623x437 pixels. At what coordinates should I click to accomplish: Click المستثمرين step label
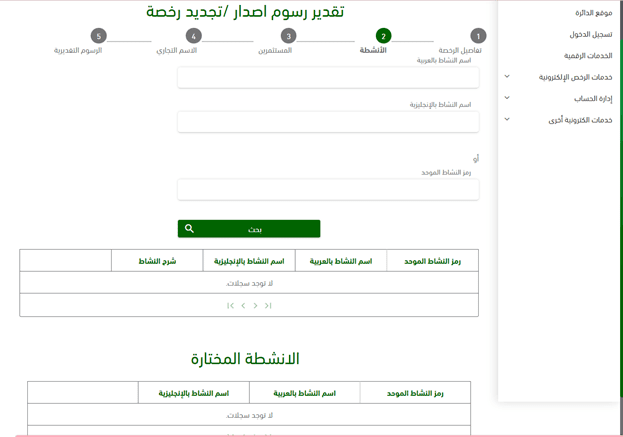point(275,50)
